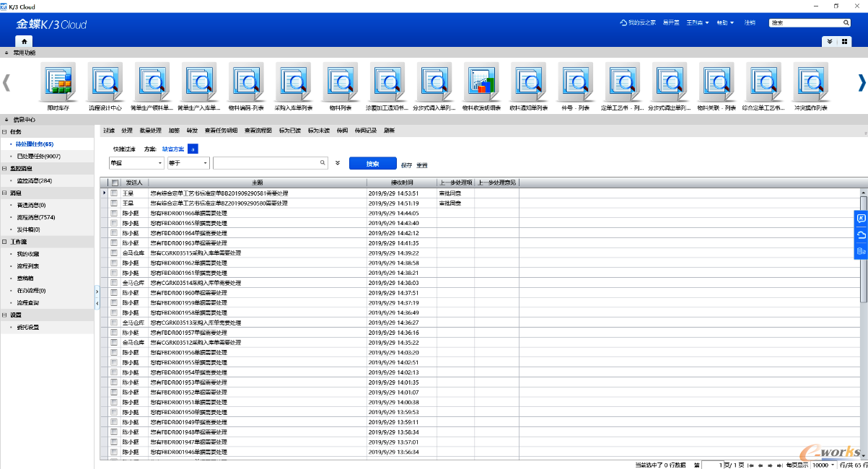
Task: Check the FBDR001966 row checkbox
Action: pyautogui.click(x=114, y=214)
